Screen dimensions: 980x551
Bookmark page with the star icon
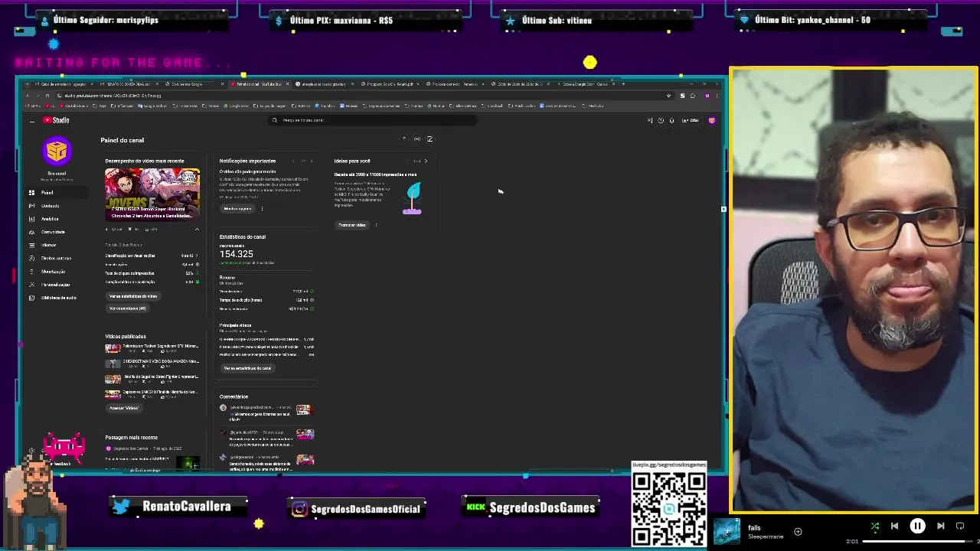(x=668, y=96)
